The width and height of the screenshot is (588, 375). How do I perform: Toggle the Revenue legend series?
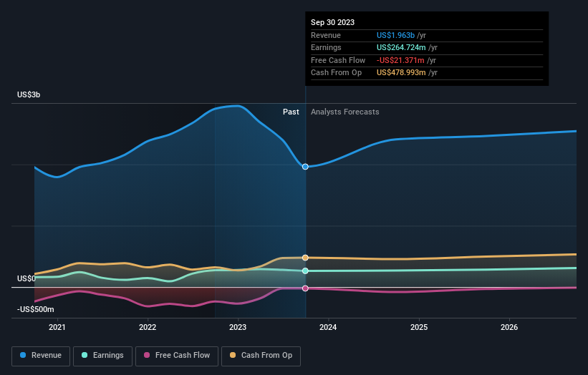[x=41, y=356]
